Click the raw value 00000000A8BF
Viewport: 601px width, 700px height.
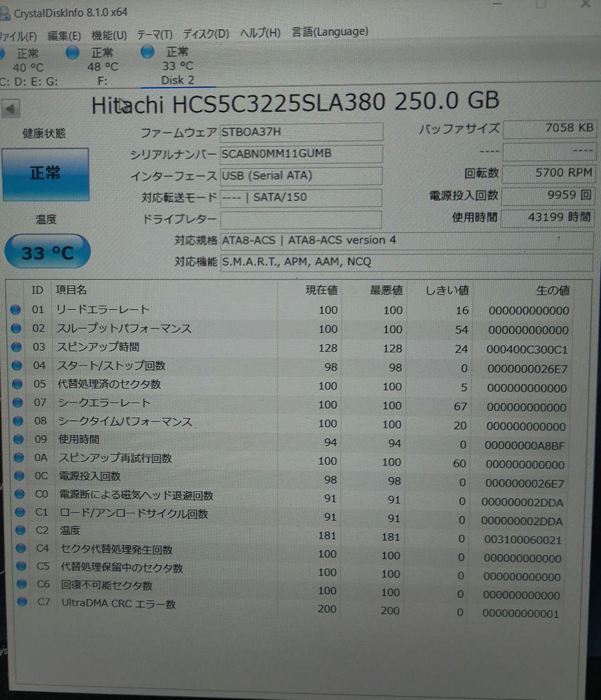pyautogui.click(x=525, y=445)
